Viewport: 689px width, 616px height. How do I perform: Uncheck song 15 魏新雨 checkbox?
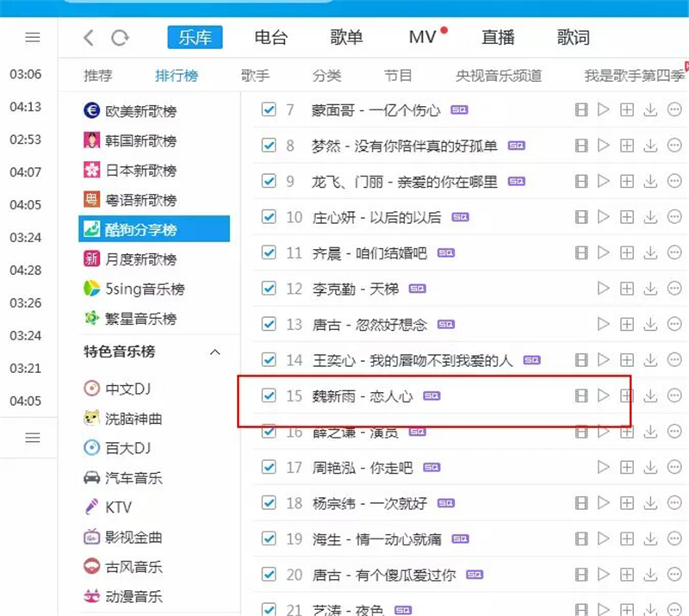point(269,395)
